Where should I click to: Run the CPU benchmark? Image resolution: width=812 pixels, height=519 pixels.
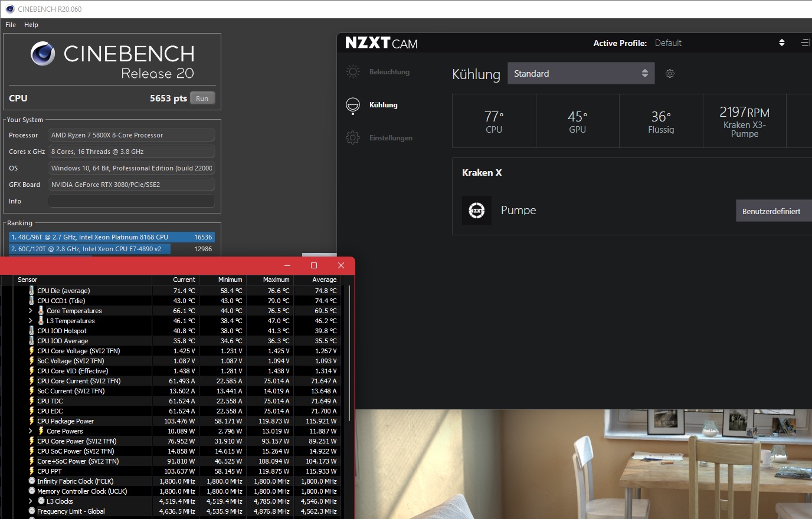pos(202,98)
